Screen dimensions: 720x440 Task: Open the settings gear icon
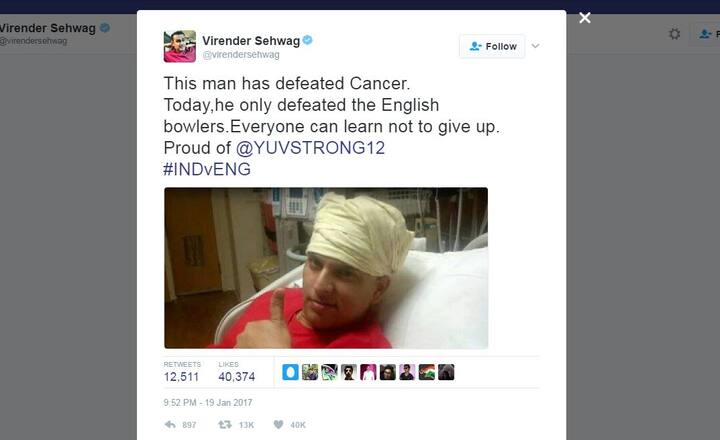tap(674, 34)
